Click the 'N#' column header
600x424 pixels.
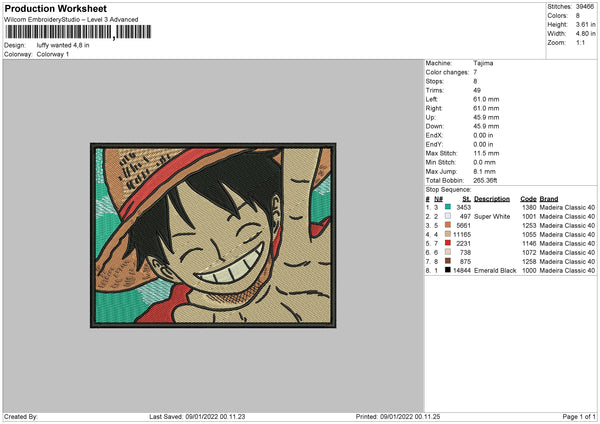[x=438, y=199]
